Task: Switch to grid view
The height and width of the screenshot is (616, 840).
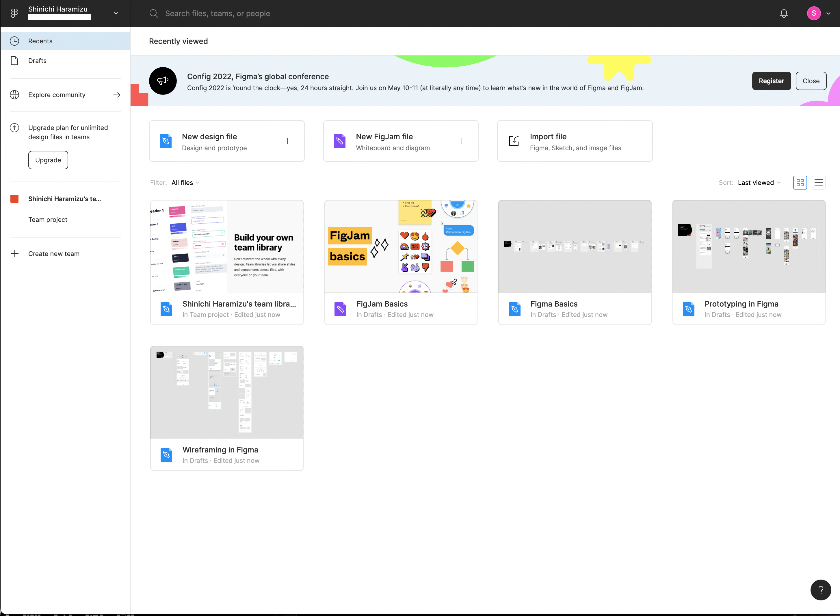Action: (x=800, y=183)
